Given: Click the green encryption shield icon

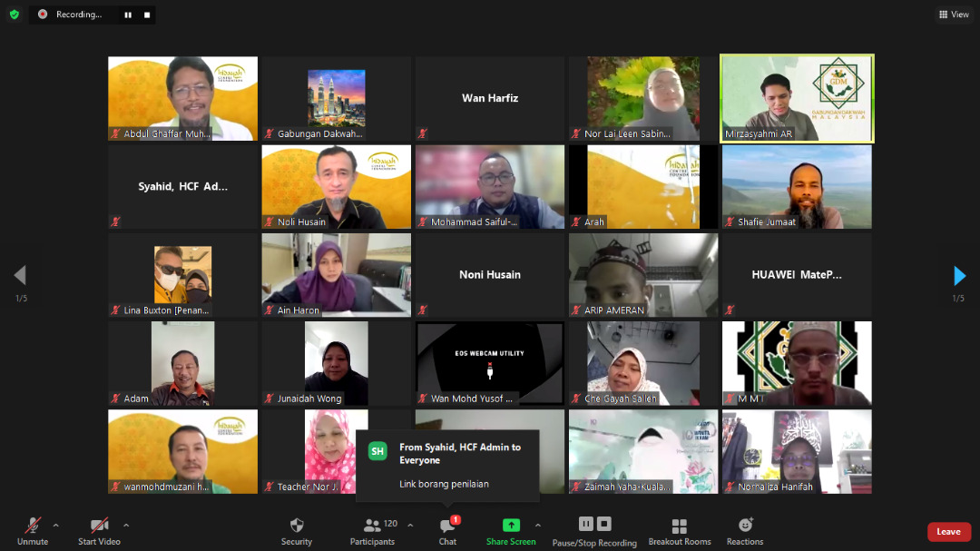Looking at the screenshot, I should coord(15,15).
